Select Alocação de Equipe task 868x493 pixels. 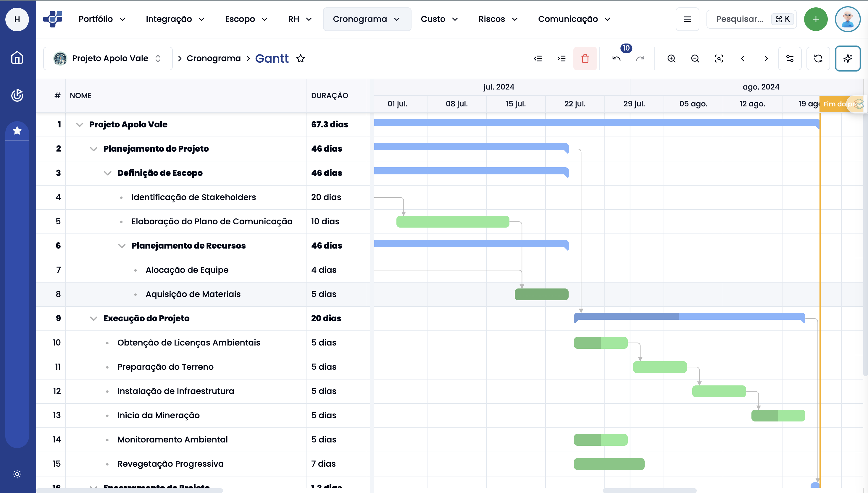tap(187, 270)
